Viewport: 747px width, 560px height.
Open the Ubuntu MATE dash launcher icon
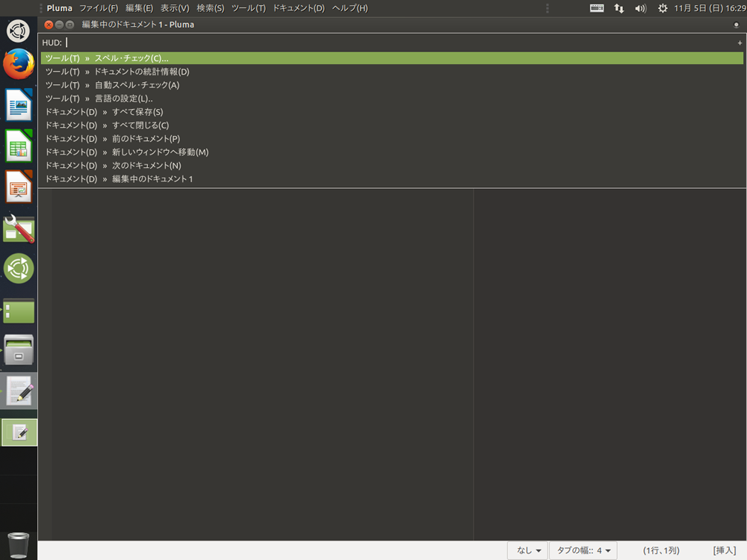(x=18, y=31)
